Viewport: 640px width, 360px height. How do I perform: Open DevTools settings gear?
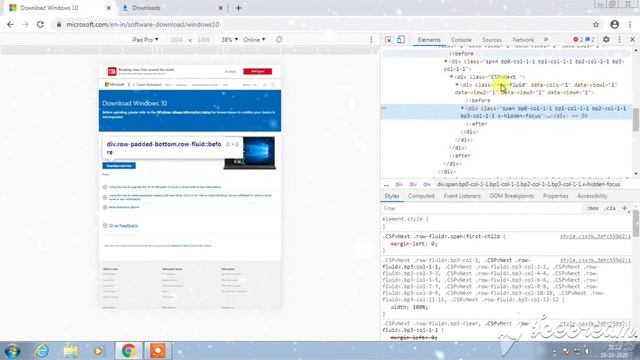pos(606,40)
